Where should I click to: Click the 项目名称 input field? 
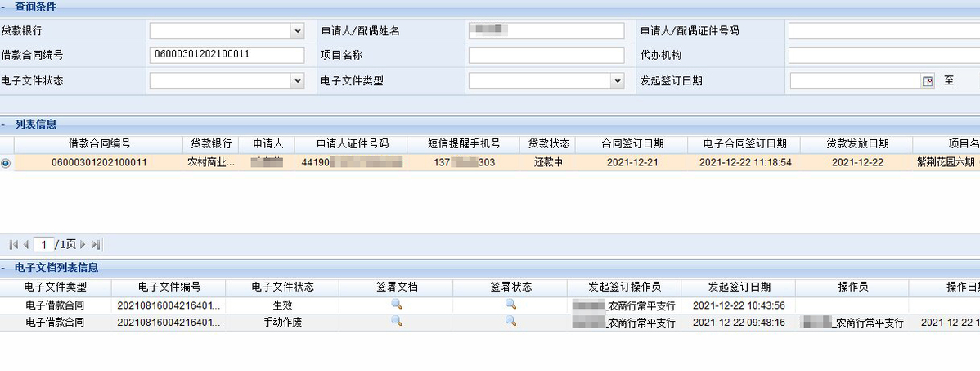tap(546, 55)
